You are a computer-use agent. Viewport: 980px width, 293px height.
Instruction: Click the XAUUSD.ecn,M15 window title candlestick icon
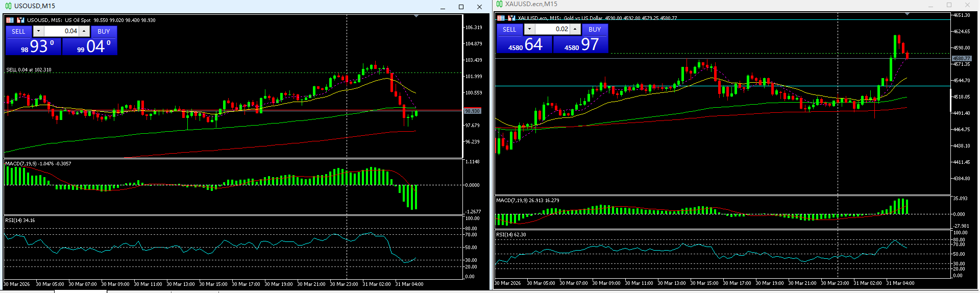pos(500,4)
